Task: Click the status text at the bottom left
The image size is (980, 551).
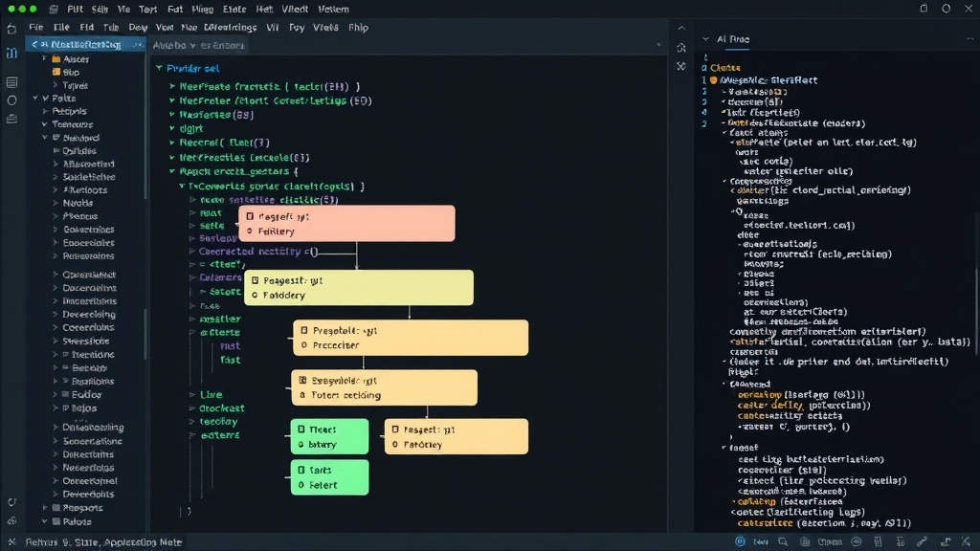Action: [103, 542]
